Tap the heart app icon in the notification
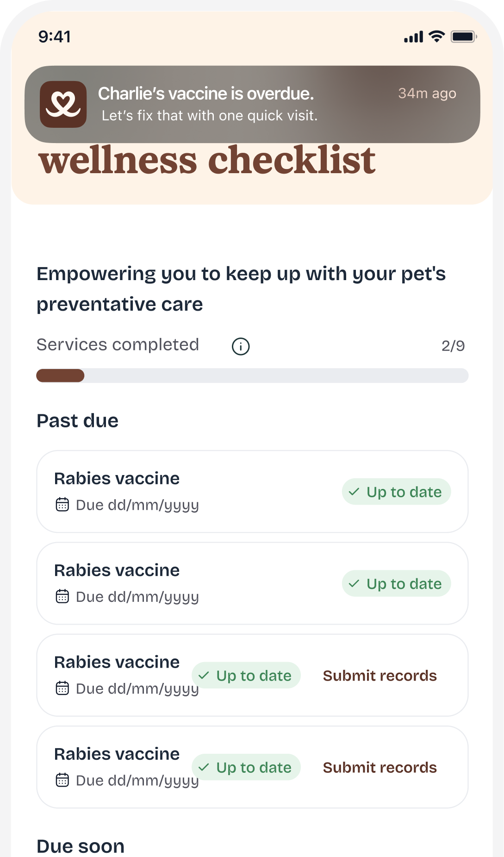The width and height of the screenshot is (504, 857). tap(63, 104)
